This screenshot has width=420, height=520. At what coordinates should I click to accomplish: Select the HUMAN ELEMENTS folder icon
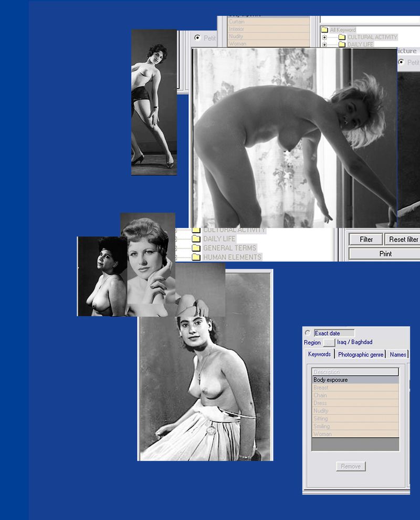coord(196,256)
